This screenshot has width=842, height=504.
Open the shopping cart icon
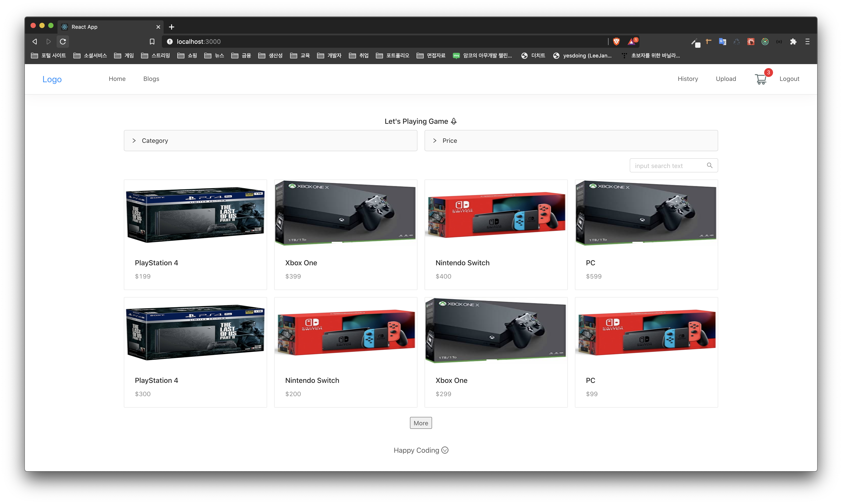(x=760, y=79)
